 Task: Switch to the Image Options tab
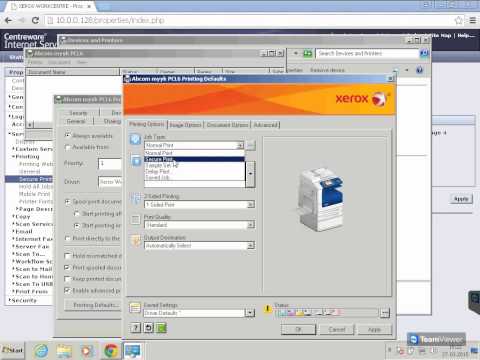coord(185,125)
